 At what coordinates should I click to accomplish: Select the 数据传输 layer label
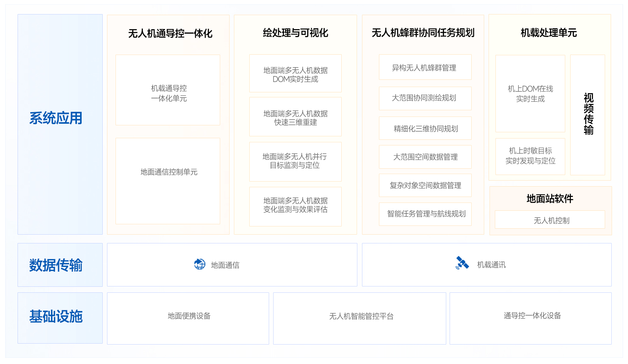coord(56,265)
